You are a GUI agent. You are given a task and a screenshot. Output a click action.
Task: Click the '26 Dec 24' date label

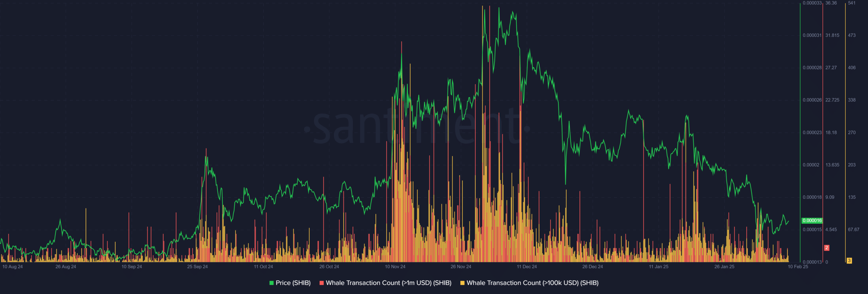coord(593,267)
